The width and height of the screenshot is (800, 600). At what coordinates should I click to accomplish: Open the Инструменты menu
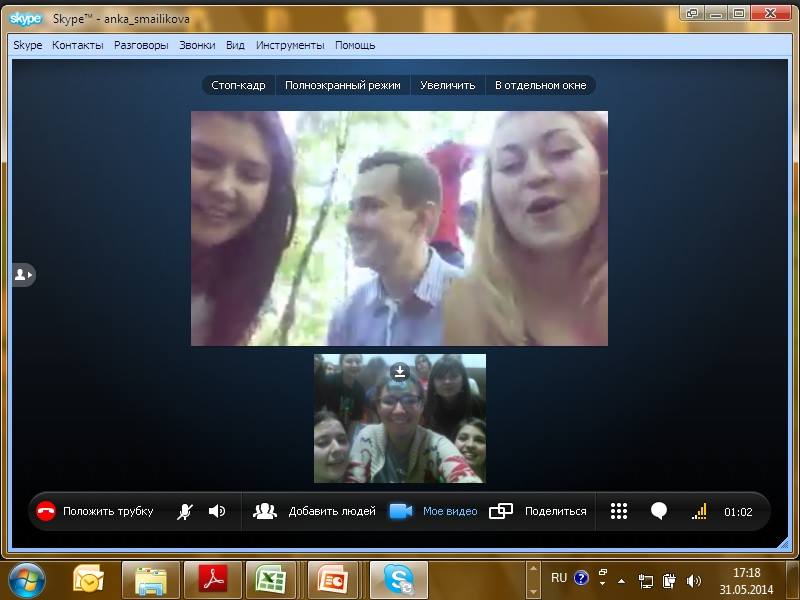point(290,45)
